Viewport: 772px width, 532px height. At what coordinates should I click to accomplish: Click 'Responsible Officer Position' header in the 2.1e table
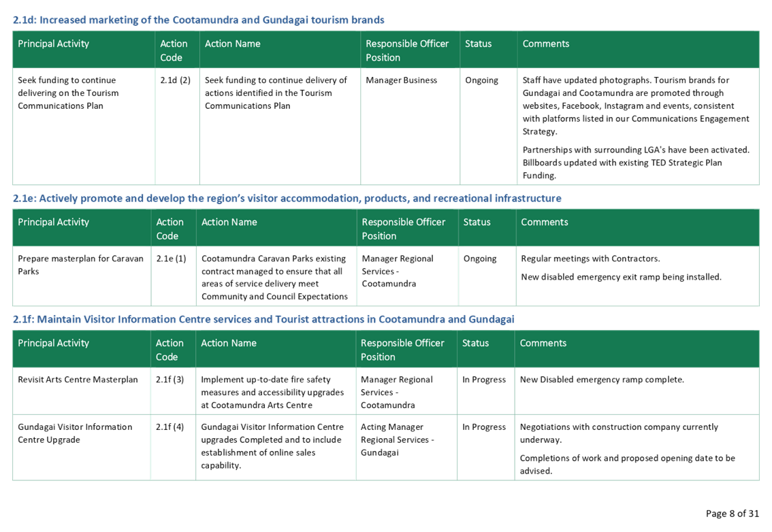point(404,229)
